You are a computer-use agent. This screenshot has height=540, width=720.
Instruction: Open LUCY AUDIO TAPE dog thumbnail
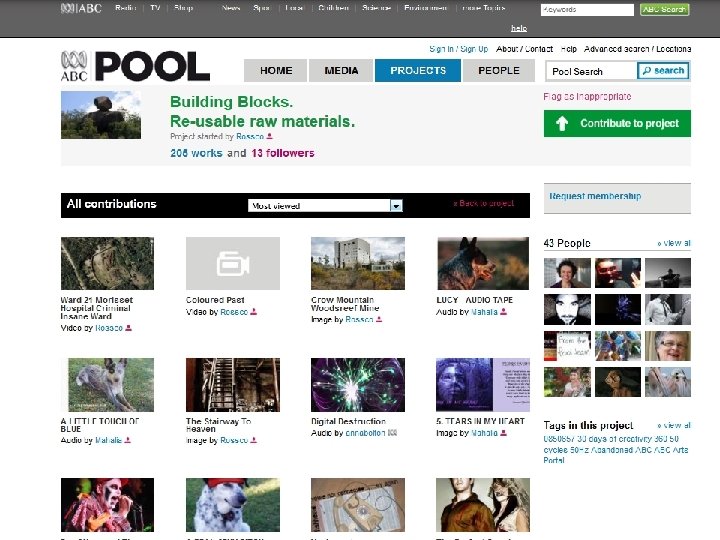click(x=483, y=264)
